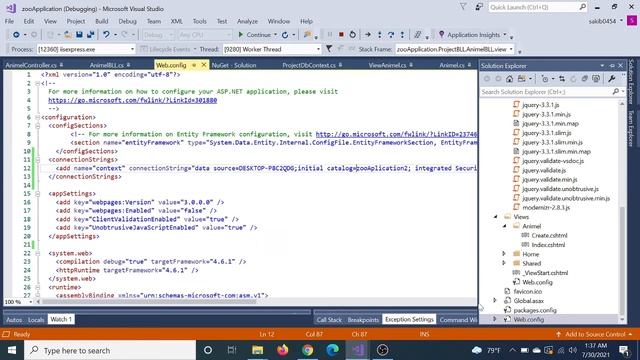The image size is (640, 360).
Task: Switch to the ProjectDbContext.cs tab
Action: tap(309, 65)
